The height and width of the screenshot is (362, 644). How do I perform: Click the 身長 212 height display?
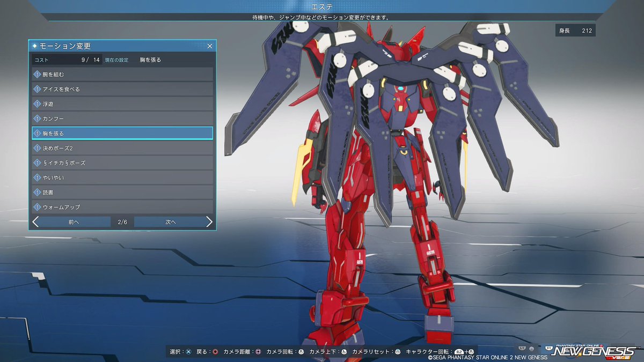(x=575, y=31)
